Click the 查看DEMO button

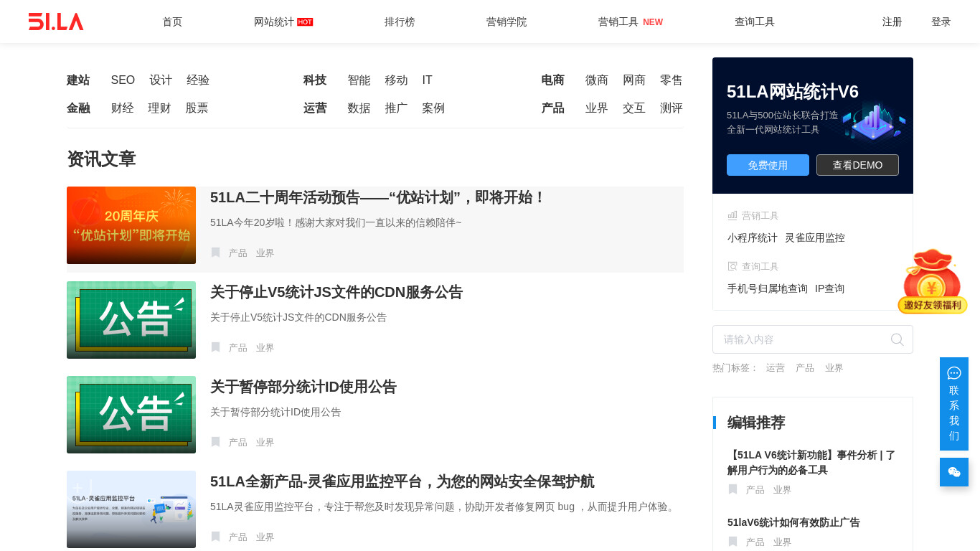[x=857, y=165]
